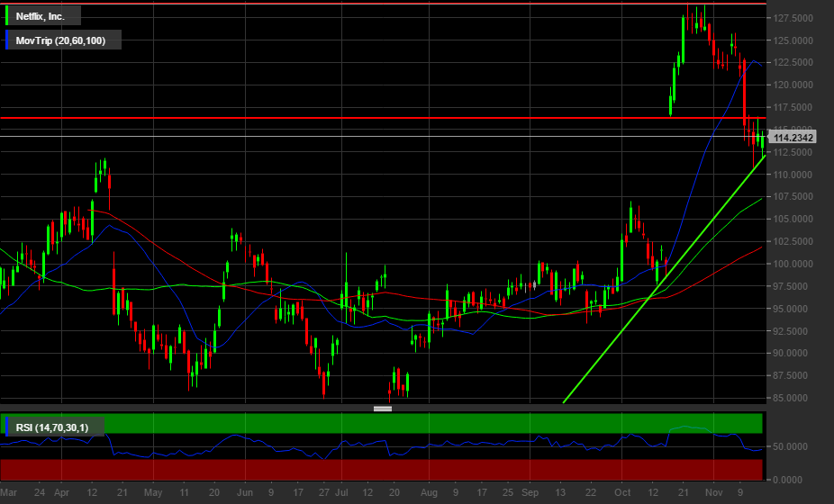Image resolution: width=834 pixels, height=504 pixels.
Task: Grab the pane splitter handle above RSI panel
Action: click(x=383, y=409)
